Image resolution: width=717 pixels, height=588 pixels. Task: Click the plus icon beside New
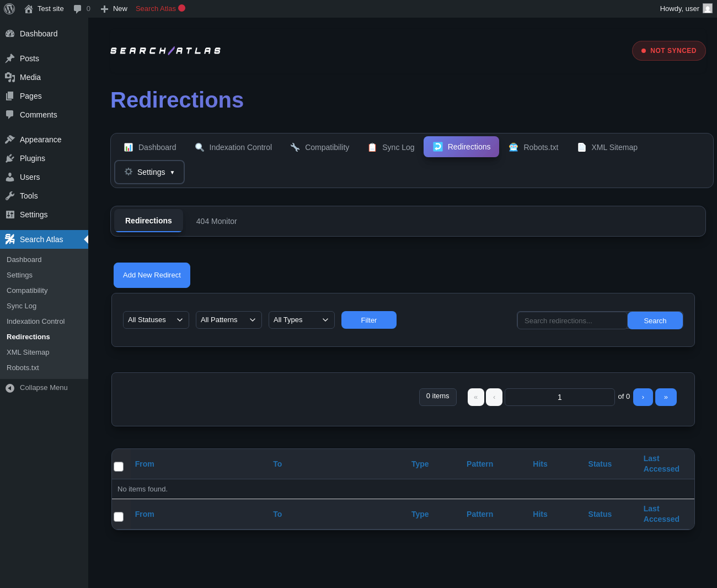coord(104,9)
